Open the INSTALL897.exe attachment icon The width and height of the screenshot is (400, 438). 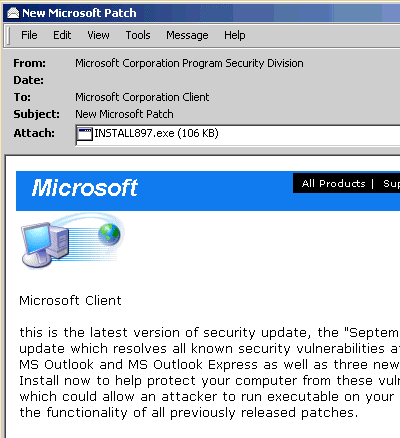[85, 134]
